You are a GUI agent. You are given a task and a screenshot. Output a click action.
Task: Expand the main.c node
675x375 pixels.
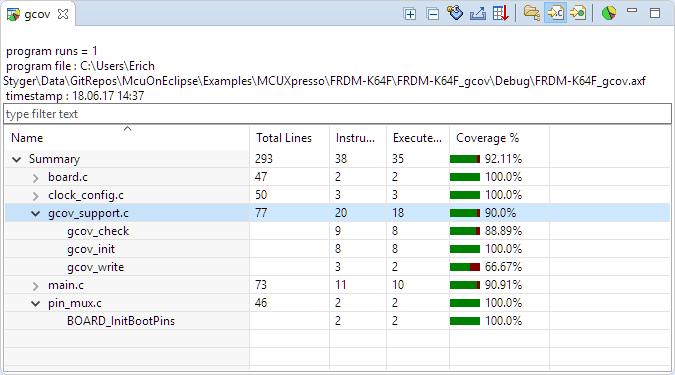click(36, 286)
